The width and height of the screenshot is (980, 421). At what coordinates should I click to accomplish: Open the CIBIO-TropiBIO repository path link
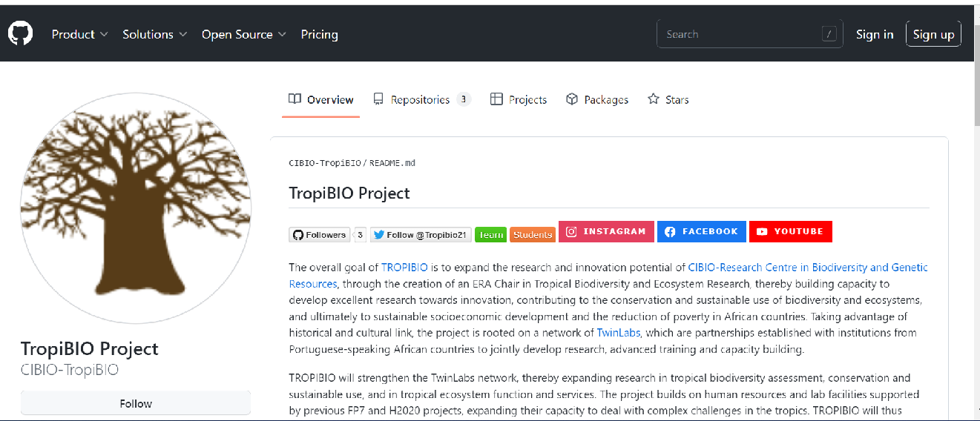324,162
